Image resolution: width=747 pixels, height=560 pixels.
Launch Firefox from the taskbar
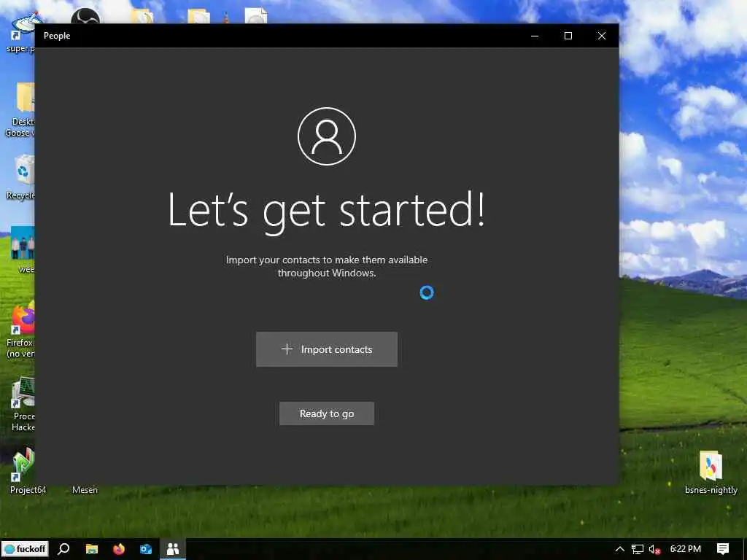click(x=119, y=549)
